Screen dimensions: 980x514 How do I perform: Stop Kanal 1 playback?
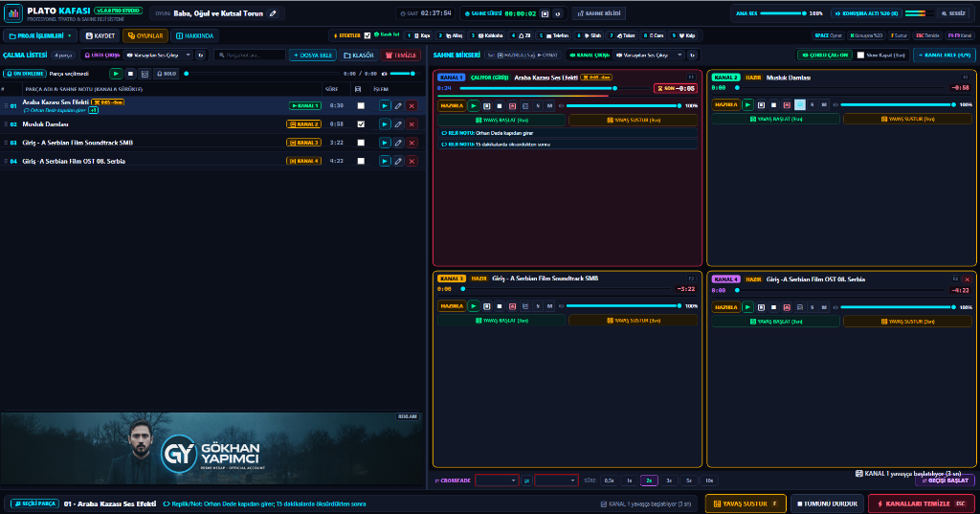point(500,105)
